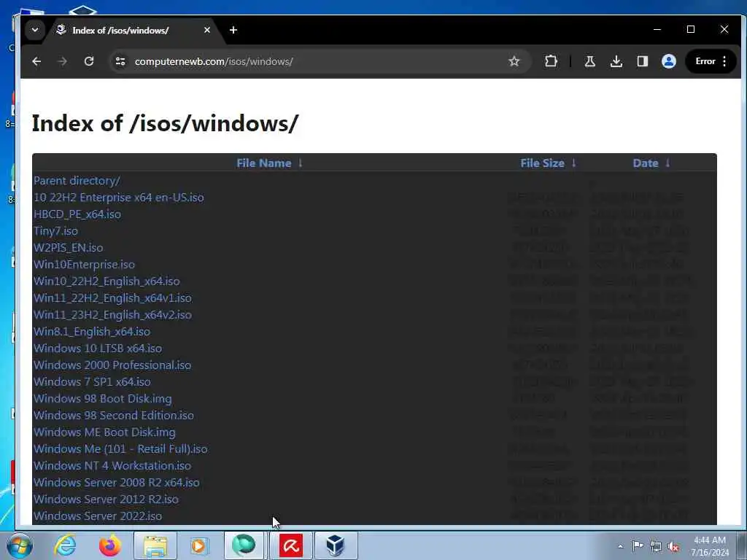The height and width of the screenshot is (560, 747).
Task: Show browser downloads
Action: pyautogui.click(x=616, y=61)
